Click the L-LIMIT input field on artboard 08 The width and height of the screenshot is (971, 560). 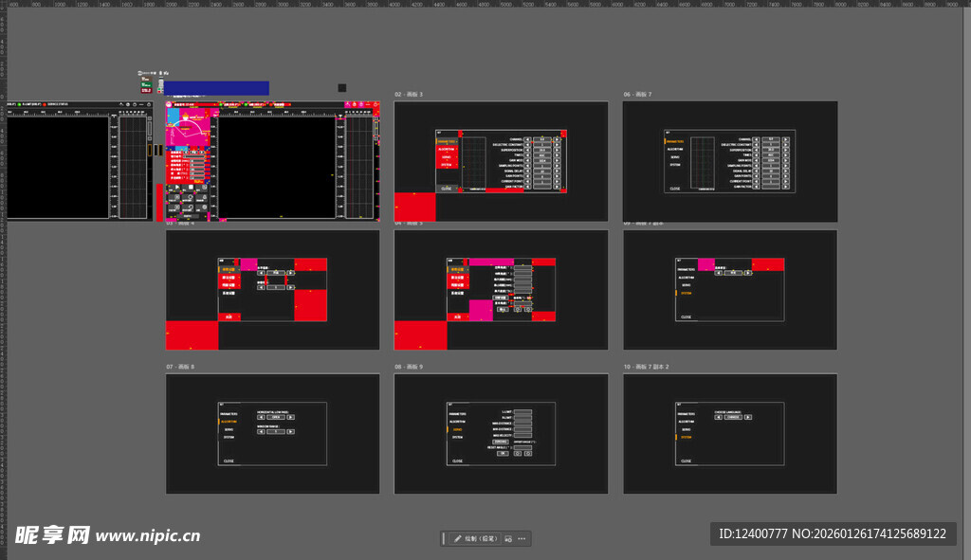(x=522, y=412)
